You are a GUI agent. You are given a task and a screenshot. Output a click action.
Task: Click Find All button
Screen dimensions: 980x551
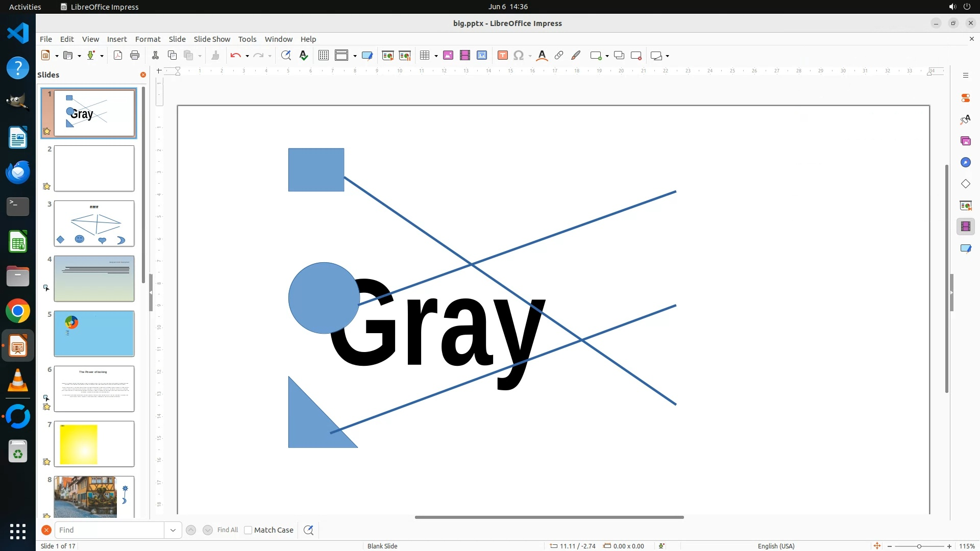227,530
